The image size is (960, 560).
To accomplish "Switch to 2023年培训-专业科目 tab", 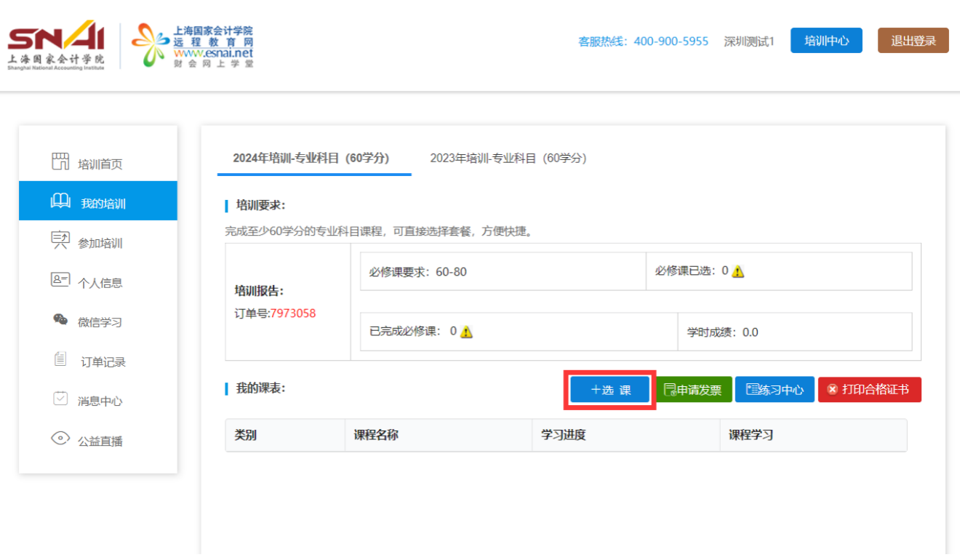I will pos(508,158).
